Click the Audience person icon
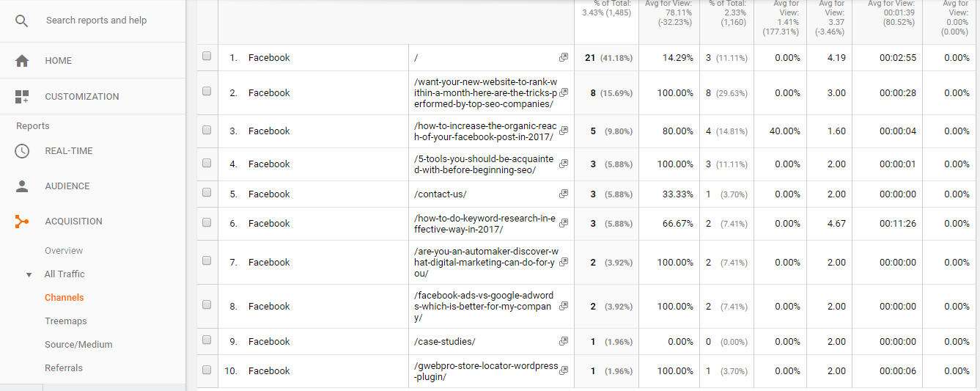The height and width of the screenshot is (391, 980). tap(22, 186)
